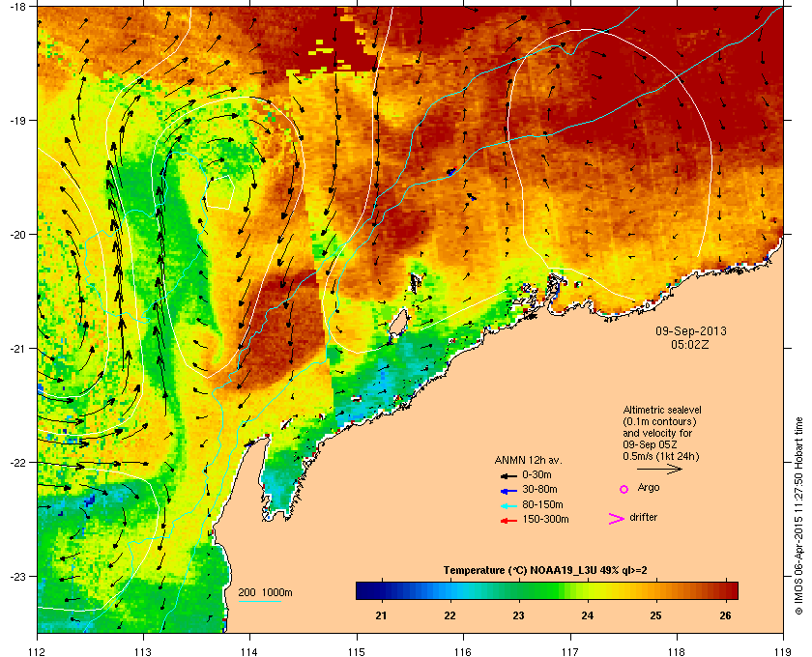Click the 150-300m legend label
Viewport: 812px width, 657px height.
tap(545, 519)
